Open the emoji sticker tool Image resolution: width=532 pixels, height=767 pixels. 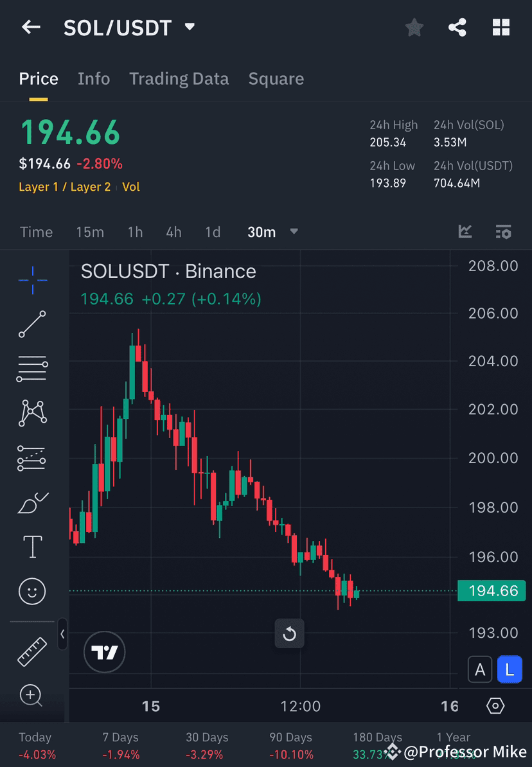[x=32, y=591]
